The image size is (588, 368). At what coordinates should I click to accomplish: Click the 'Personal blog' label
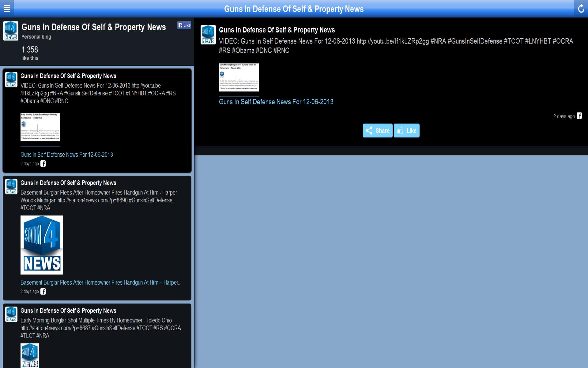[x=36, y=37]
